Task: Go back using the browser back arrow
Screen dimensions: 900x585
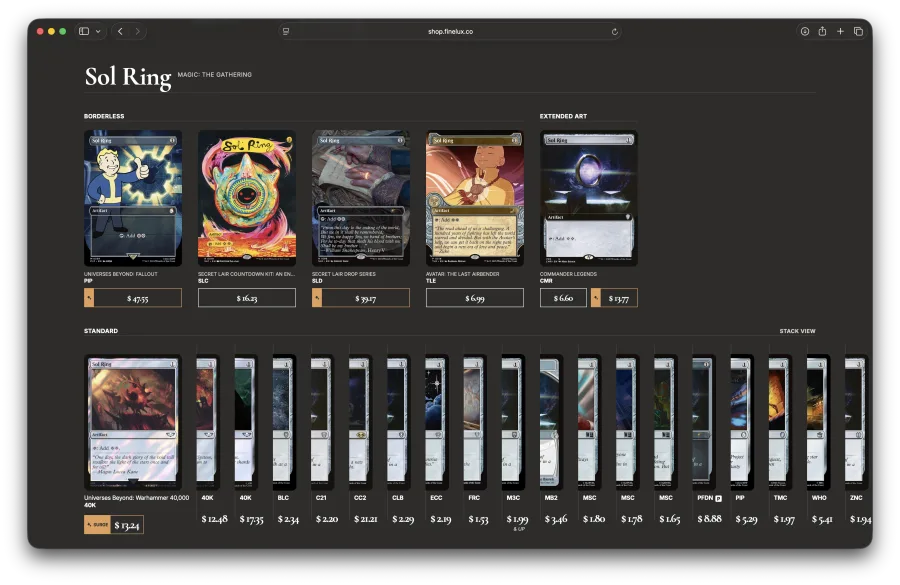Action: pyautogui.click(x=120, y=32)
